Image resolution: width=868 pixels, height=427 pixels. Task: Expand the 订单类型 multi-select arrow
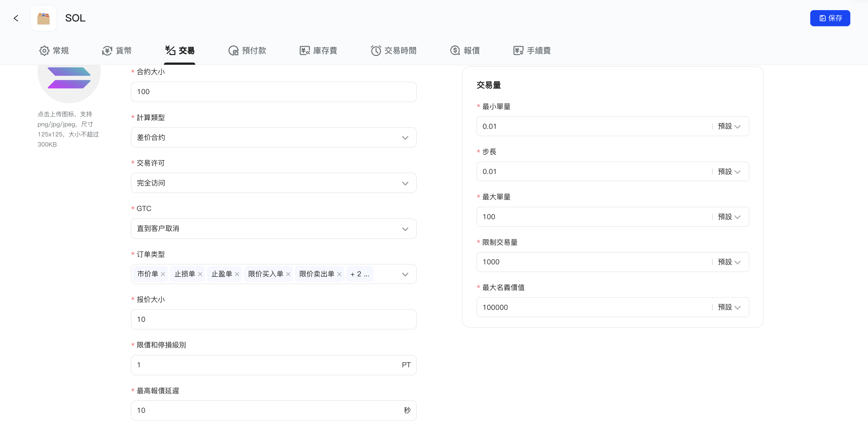click(x=405, y=274)
